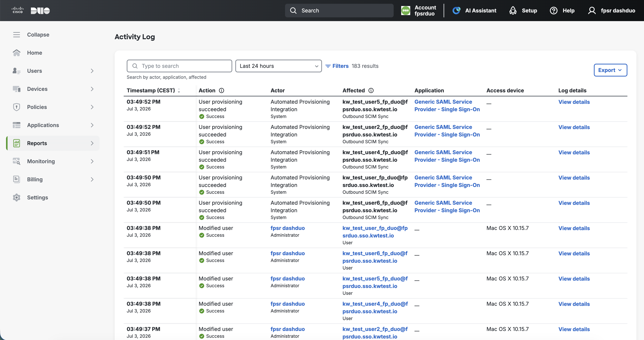Click the Log details column header
Screen dimensions: 644x340
572,90
